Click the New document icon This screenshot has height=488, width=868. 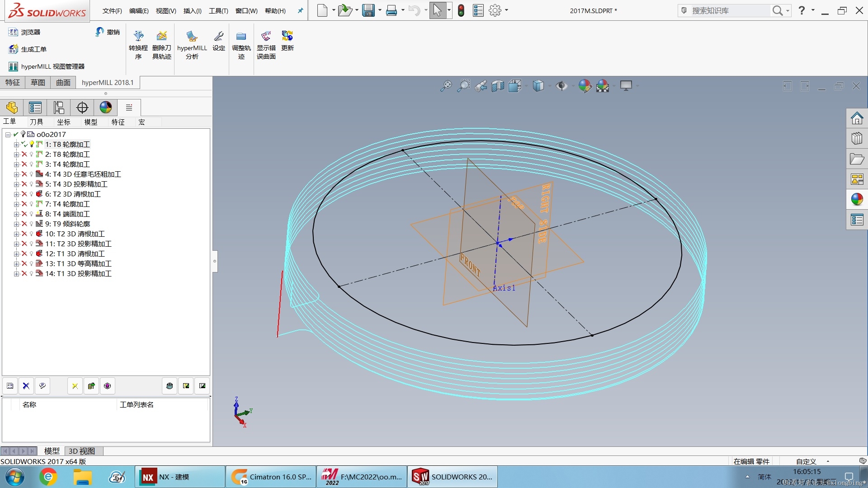pyautogui.click(x=322, y=10)
